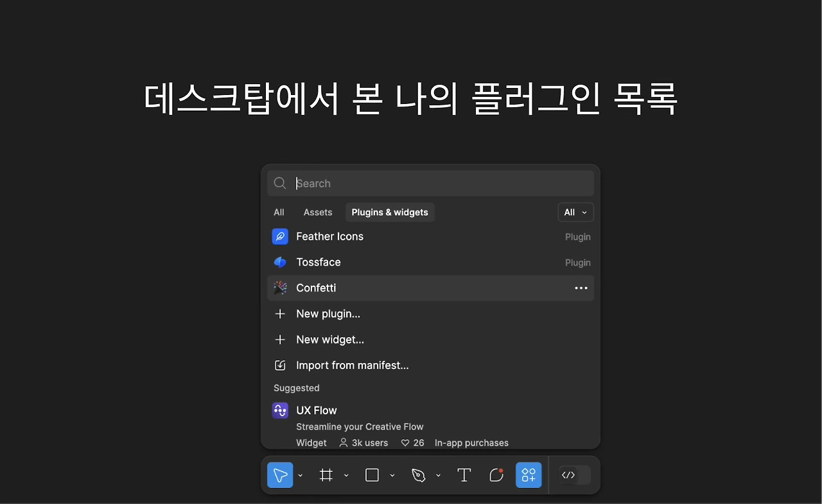This screenshot has height=504, width=822.
Task: Choose New plugin...
Action: tap(430, 314)
